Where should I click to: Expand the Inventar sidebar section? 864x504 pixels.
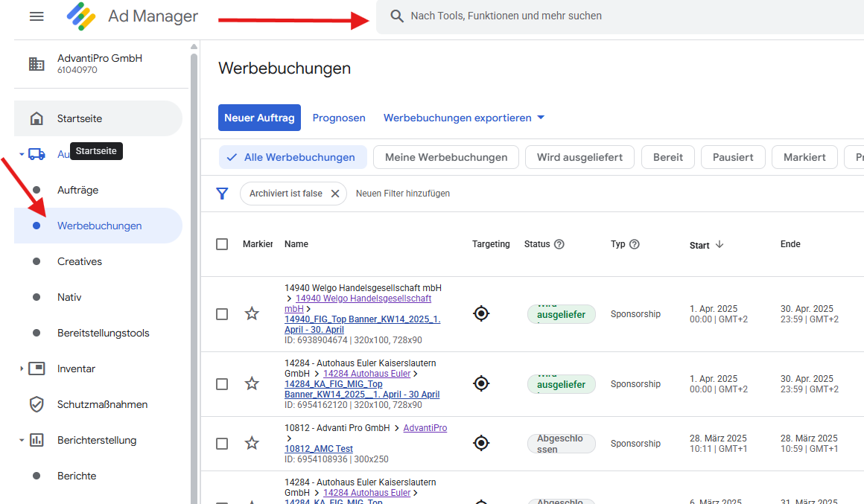(x=22, y=369)
